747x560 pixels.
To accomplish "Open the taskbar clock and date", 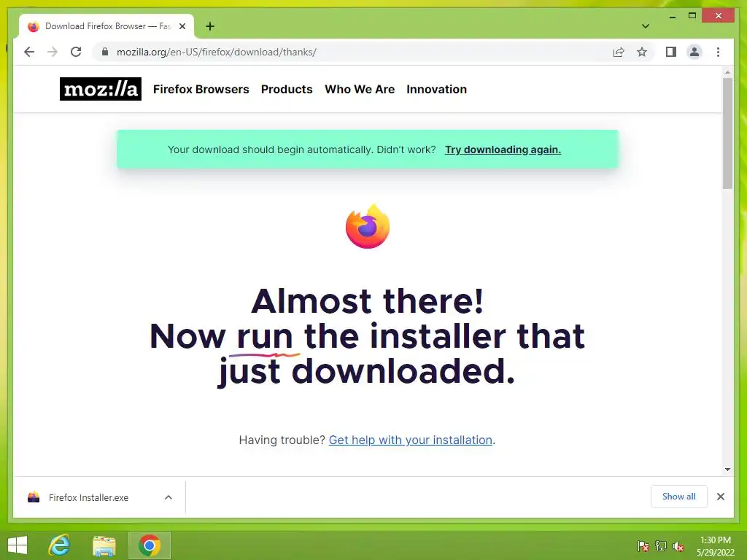I will coord(715,546).
